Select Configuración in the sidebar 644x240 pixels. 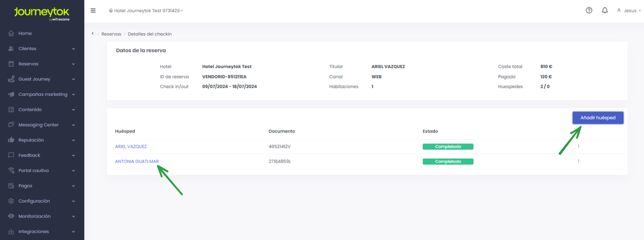pyautogui.click(x=34, y=201)
